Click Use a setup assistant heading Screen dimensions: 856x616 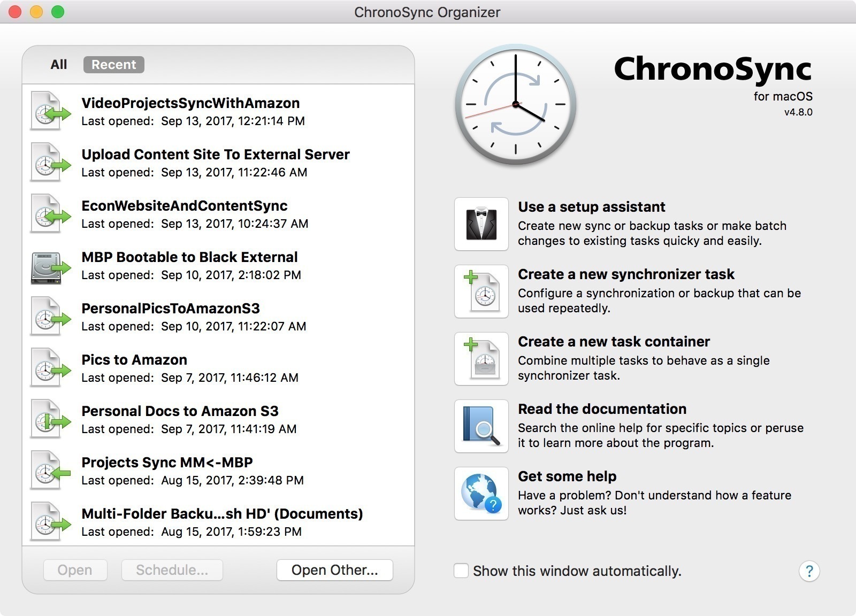tap(591, 207)
